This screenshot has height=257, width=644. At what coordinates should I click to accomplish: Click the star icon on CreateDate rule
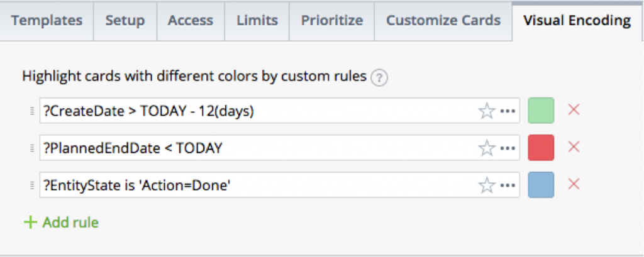(x=487, y=111)
